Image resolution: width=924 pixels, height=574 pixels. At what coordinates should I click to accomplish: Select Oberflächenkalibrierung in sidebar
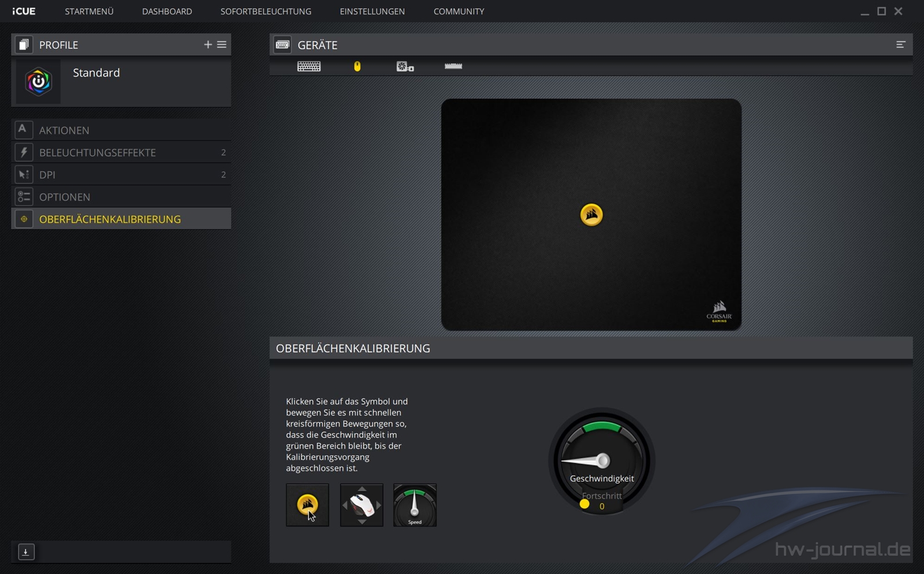[121, 219]
